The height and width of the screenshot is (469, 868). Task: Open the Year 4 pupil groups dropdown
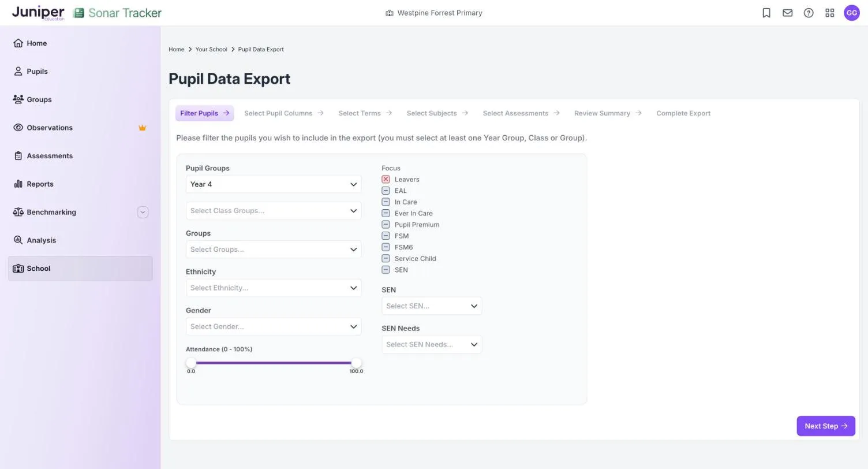274,184
